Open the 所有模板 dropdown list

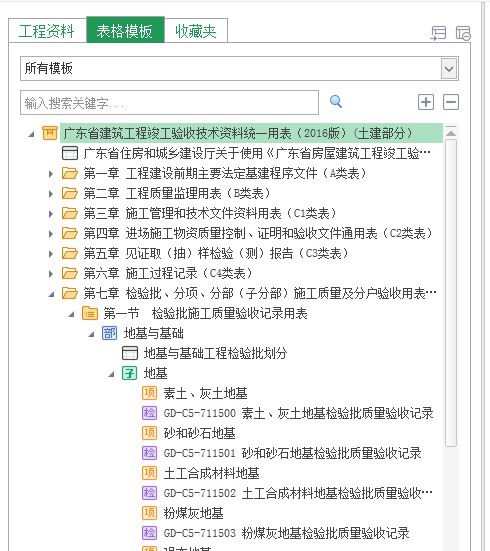(x=449, y=69)
